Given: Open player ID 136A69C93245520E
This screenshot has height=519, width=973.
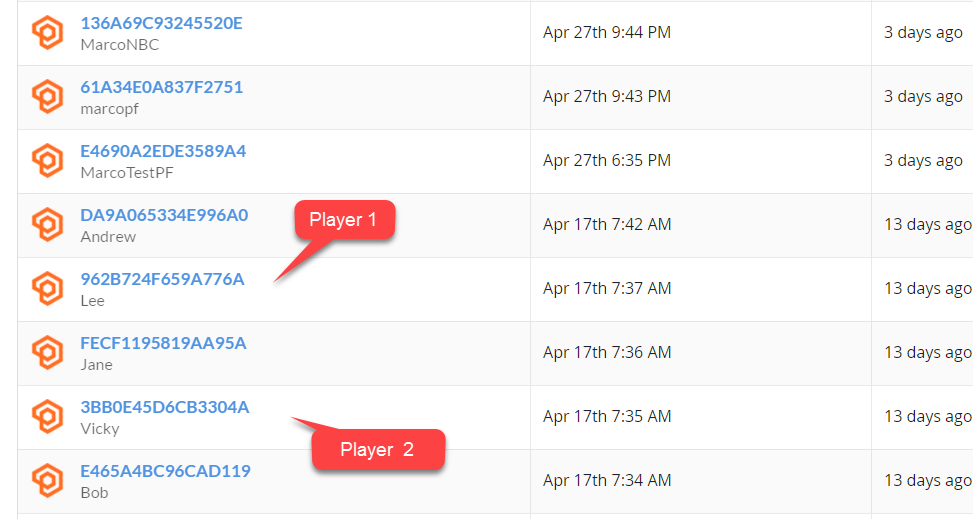Looking at the screenshot, I should (x=161, y=23).
